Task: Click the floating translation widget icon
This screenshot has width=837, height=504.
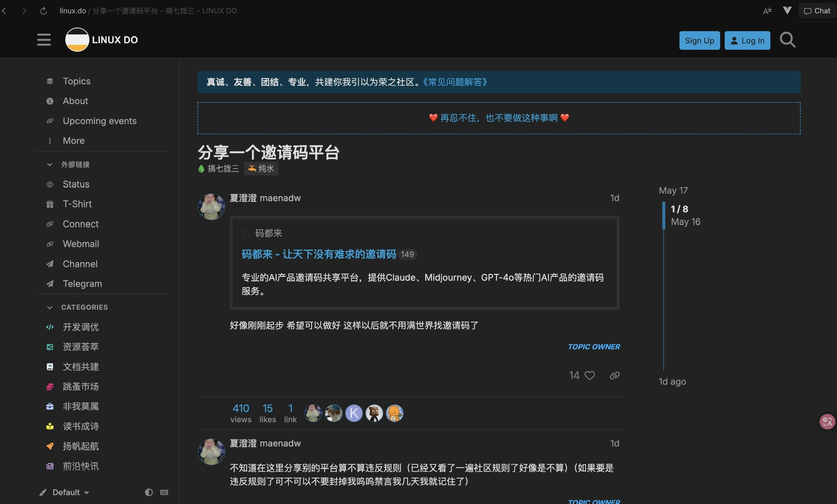Action: point(827,421)
